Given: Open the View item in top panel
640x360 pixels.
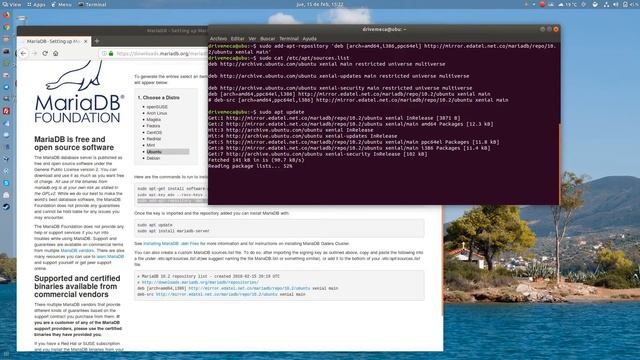Looking at the screenshot, I should point(12,4).
